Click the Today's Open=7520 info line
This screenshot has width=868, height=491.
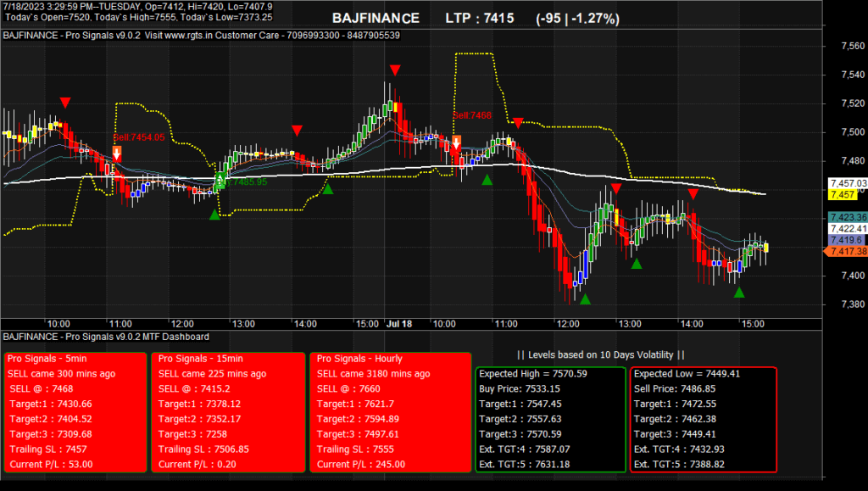coord(138,17)
